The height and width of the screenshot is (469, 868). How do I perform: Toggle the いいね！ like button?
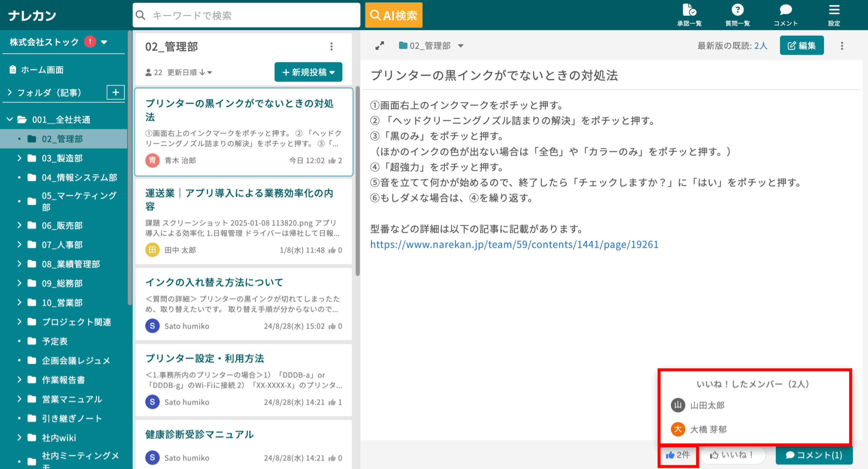pos(733,455)
